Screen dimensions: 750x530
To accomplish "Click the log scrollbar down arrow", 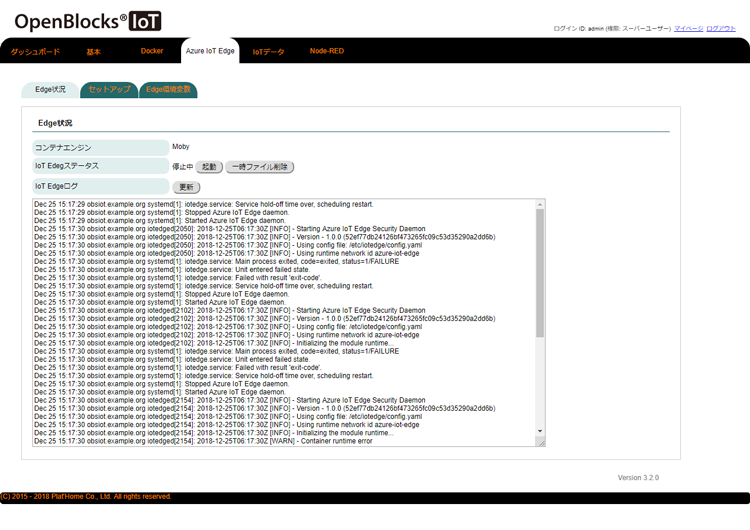I will pos(540,431).
